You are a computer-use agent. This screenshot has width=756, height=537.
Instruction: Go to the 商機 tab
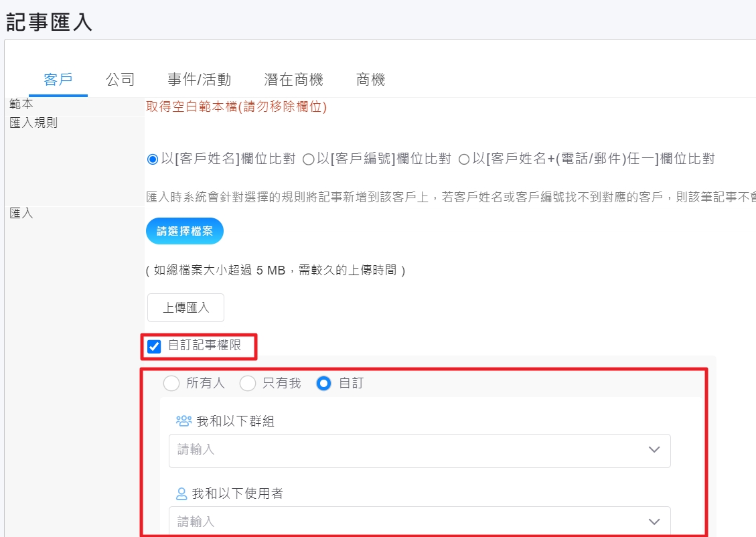(371, 80)
